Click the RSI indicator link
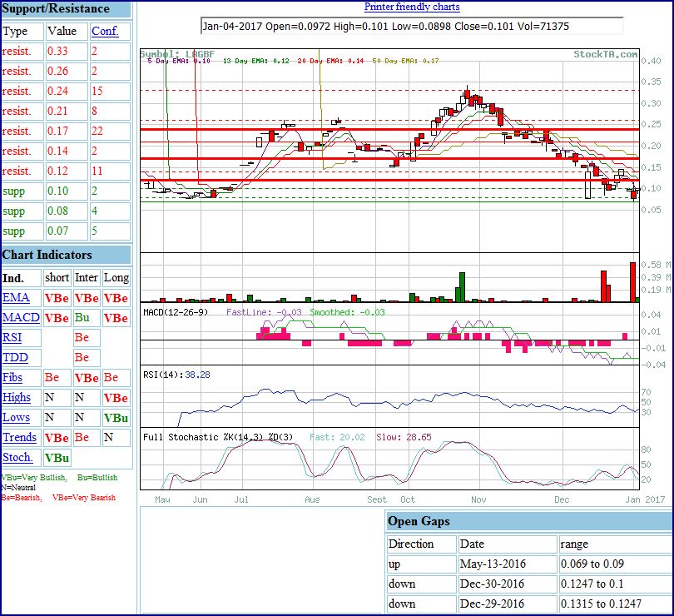This screenshot has height=616, width=674. 12,337
